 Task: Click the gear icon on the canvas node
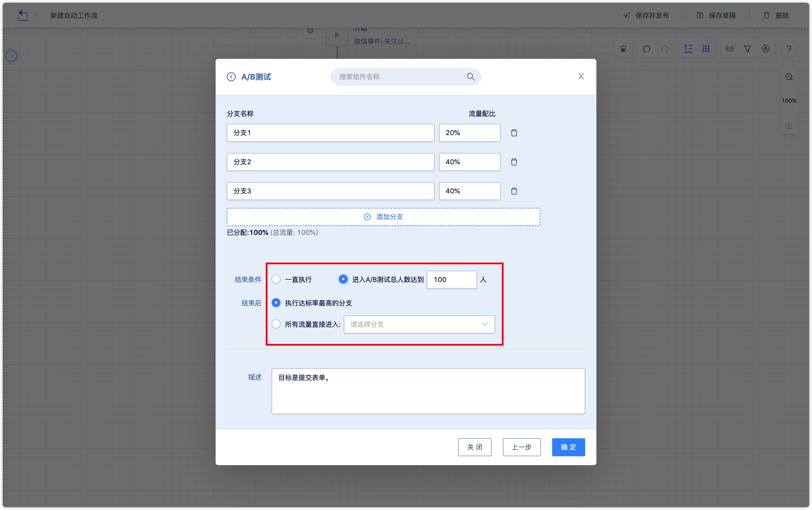tap(310, 31)
